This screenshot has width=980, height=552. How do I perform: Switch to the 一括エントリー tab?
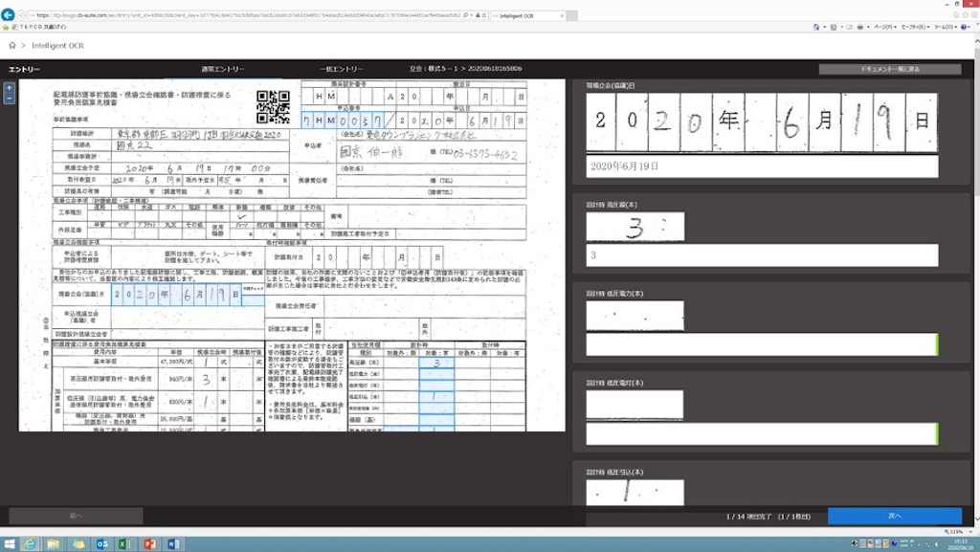[x=342, y=69]
